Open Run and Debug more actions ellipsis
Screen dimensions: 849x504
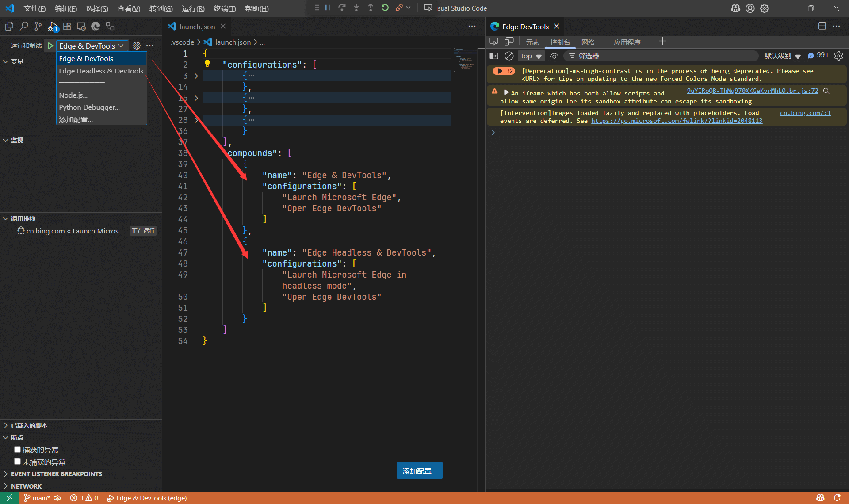[x=150, y=46]
